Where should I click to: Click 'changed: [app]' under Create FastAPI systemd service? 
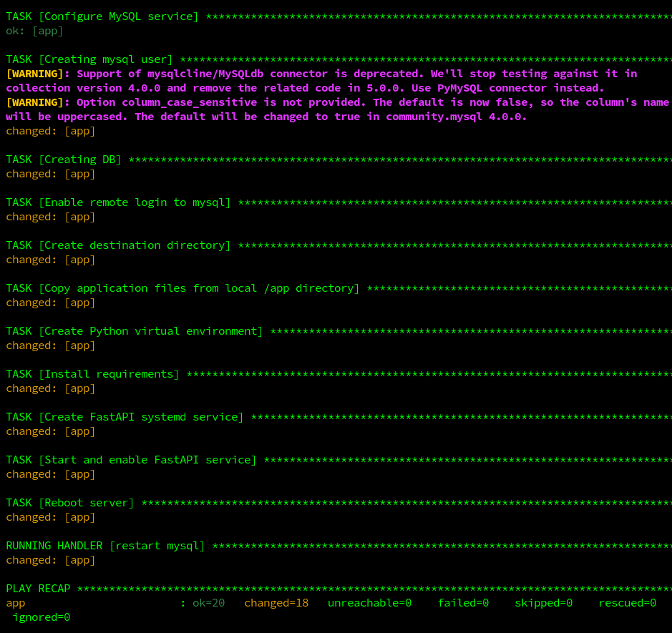51,431
